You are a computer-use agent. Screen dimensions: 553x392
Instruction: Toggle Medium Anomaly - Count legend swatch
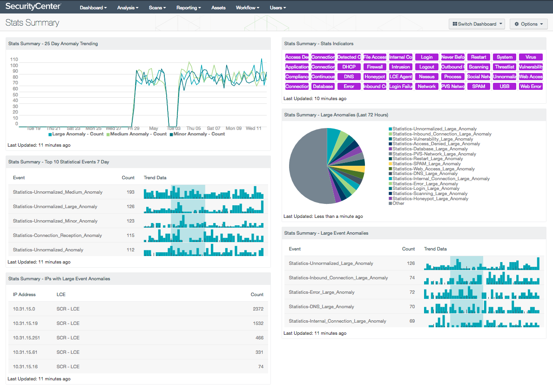click(108, 135)
